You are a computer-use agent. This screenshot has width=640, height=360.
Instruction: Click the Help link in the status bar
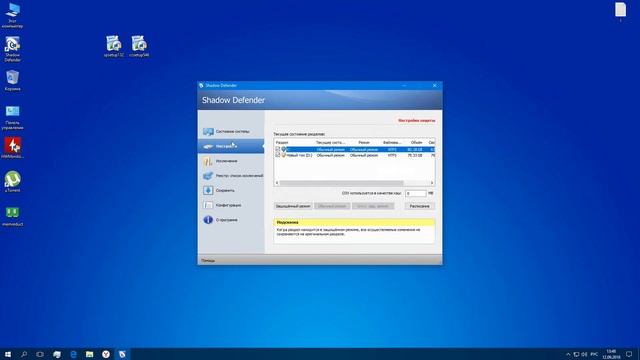click(208, 260)
